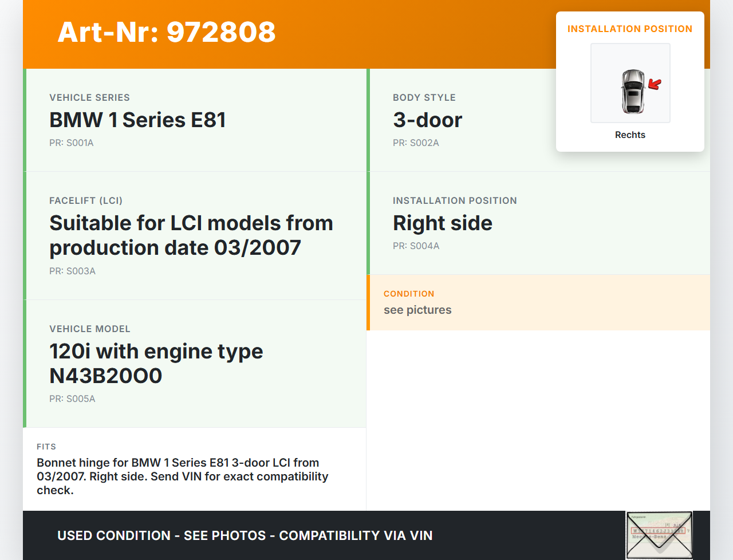Click the Art-Nr: 972808 title
733x560 pixels.
pos(167,32)
